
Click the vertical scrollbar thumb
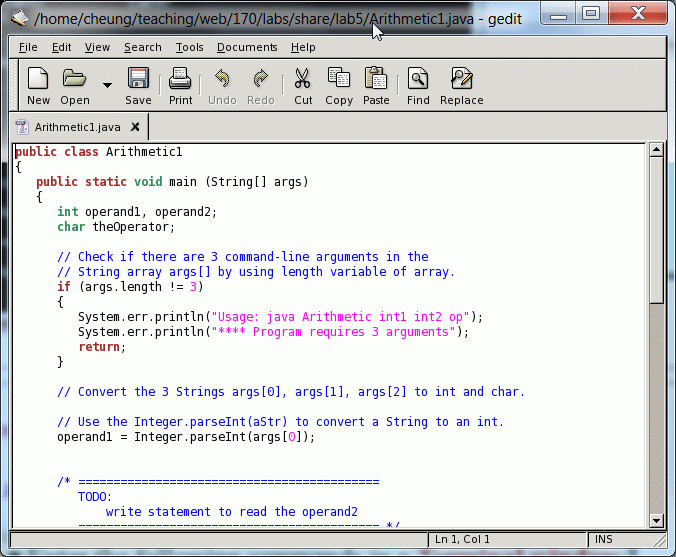point(656,231)
